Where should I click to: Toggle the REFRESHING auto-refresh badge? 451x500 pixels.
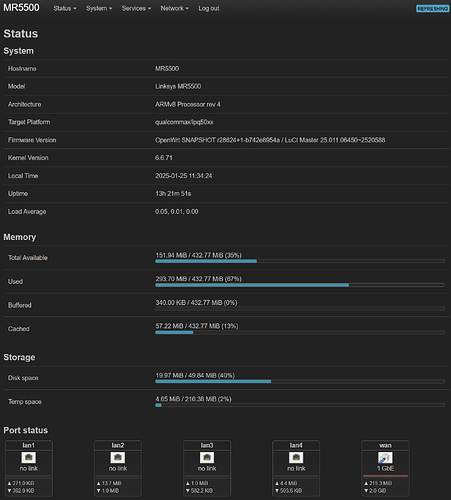point(432,9)
